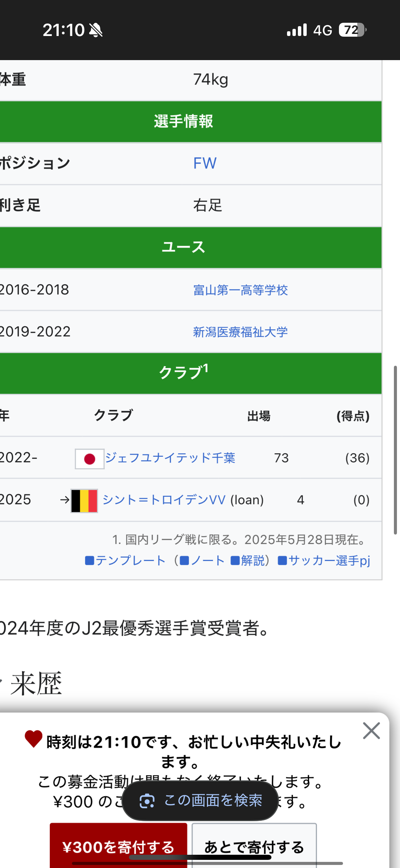Click the page scrollbar thumb
Viewport: 400px width, 868px height.
[x=395, y=450]
